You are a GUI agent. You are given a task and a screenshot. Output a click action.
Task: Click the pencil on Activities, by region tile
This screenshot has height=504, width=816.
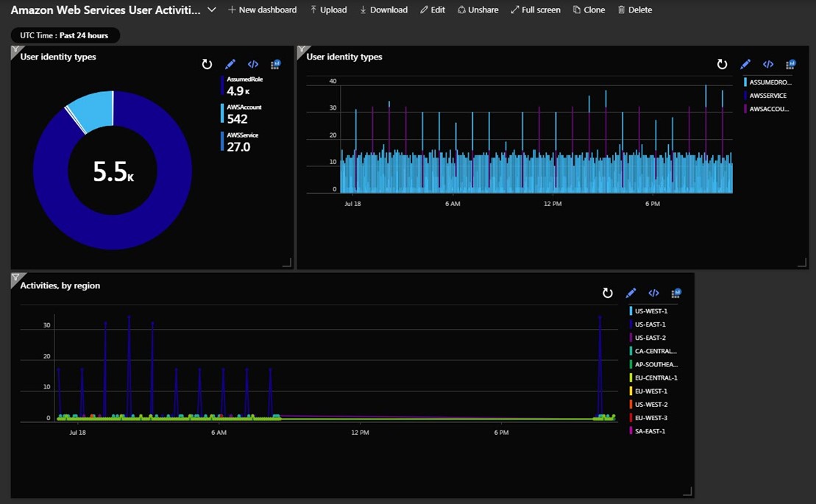[631, 293]
